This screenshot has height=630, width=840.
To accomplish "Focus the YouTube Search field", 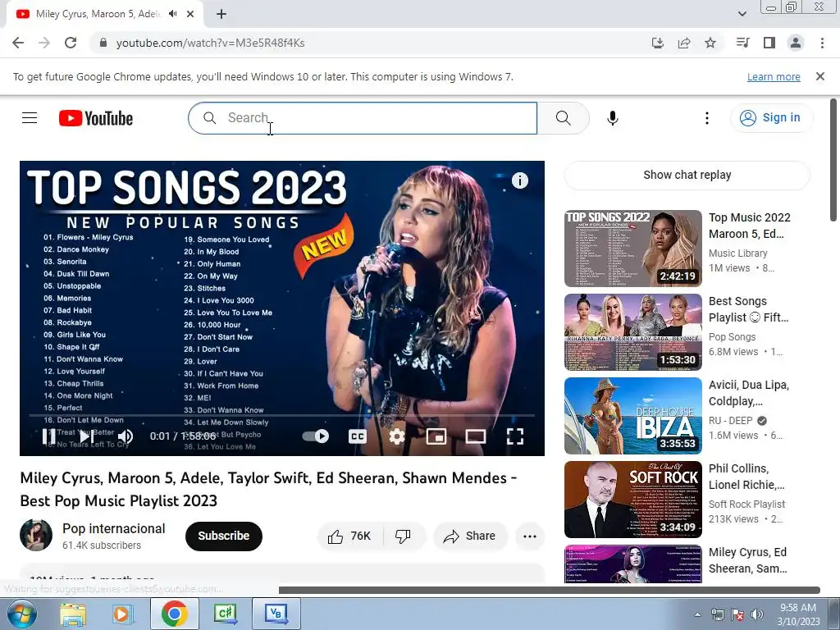I will coord(363,118).
